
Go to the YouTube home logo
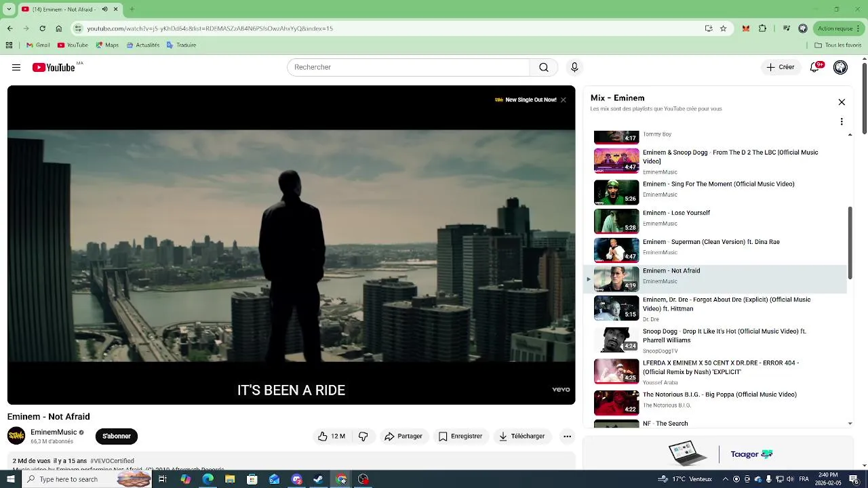[x=54, y=67]
